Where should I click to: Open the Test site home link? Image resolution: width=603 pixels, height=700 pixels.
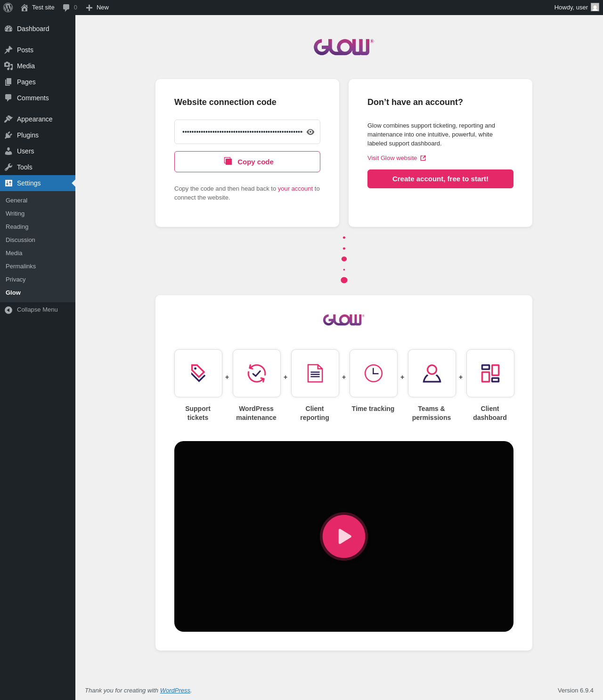38,8
